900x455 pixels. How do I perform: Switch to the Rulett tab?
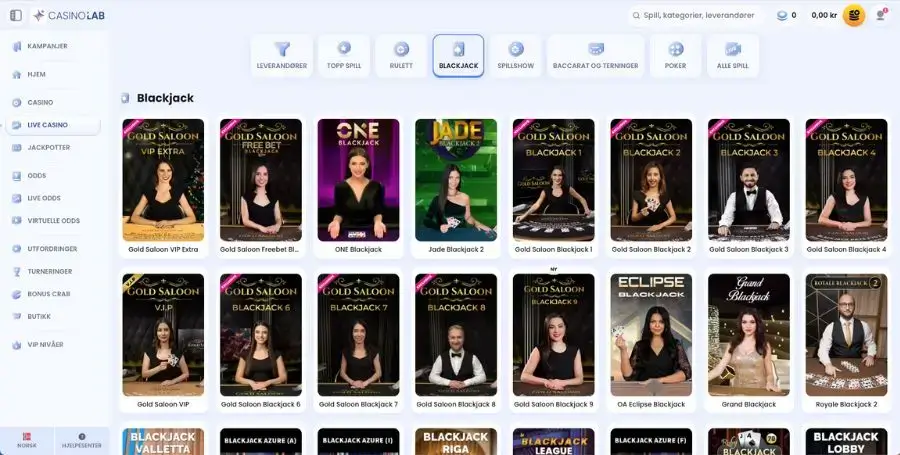pyautogui.click(x=401, y=56)
